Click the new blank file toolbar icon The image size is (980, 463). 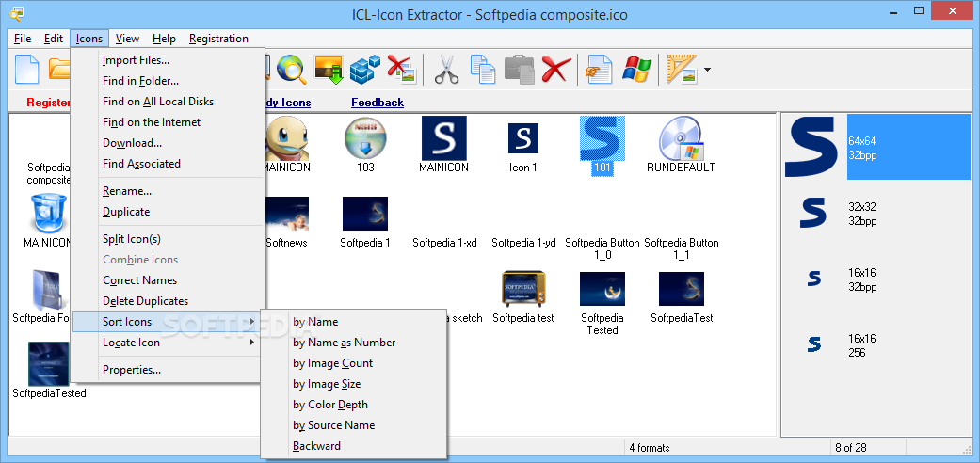[26, 69]
